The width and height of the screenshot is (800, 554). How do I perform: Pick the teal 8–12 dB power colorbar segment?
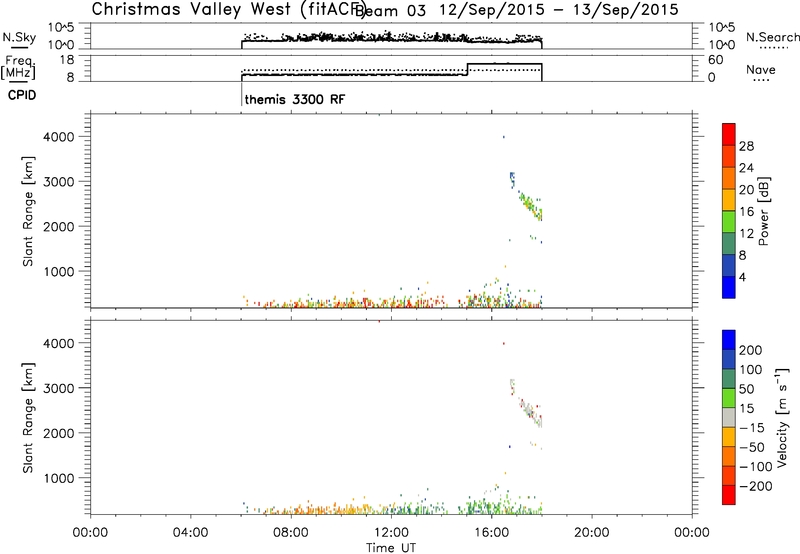click(x=729, y=244)
